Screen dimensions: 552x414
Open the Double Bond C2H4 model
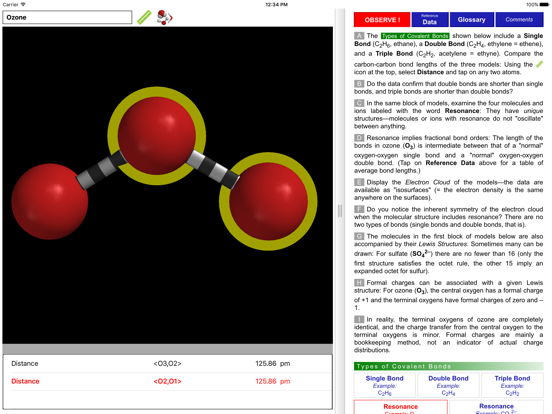[x=448, y=385]
